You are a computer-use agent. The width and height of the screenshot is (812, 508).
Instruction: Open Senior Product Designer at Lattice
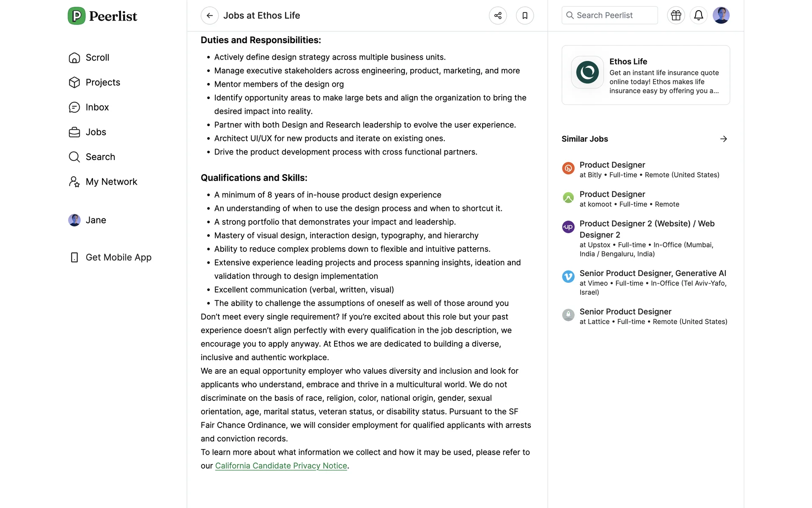pos(625,312)
